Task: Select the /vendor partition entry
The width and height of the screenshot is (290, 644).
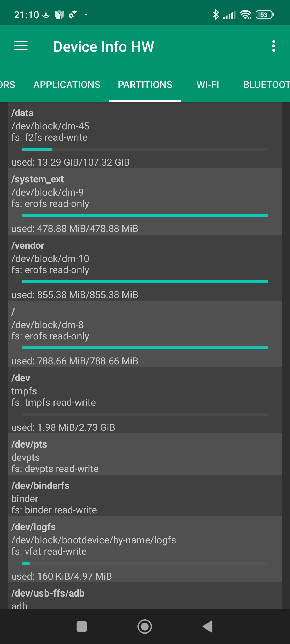Action: (x=145, y=268)
